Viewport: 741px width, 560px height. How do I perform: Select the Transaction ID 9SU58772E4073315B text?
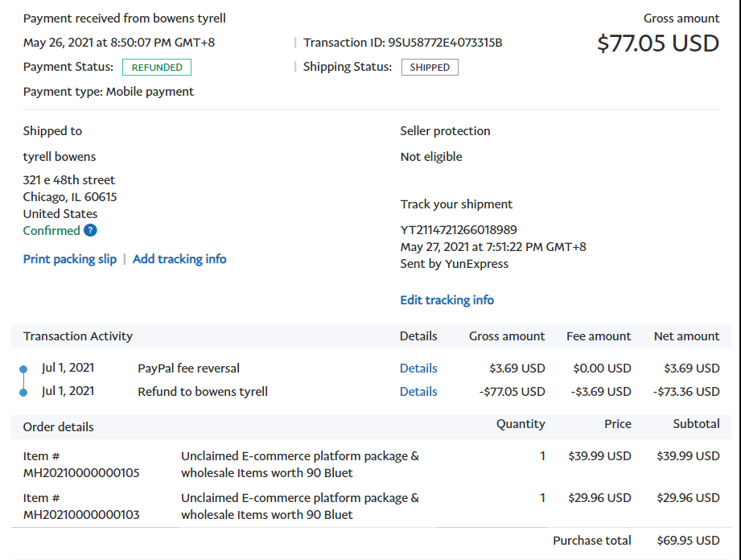(445, 43)
